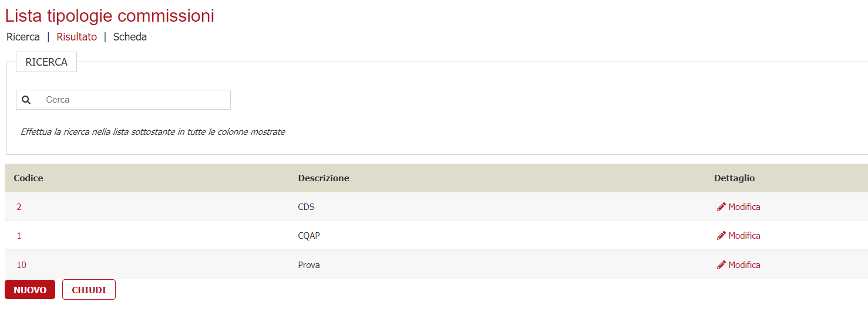The width and height of the screenshot is (868, 312).
Task: Click the Descrizione column header
Action: point(324,178)
